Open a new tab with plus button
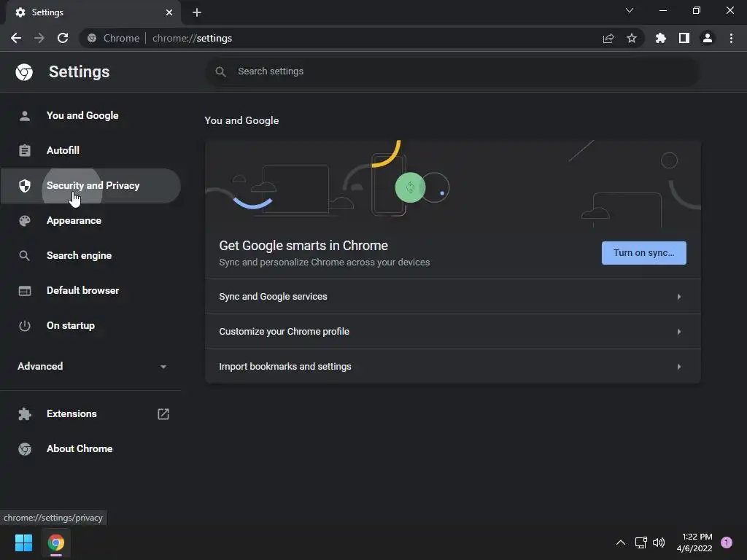This screenshot has height=560, width=747. 197,12
